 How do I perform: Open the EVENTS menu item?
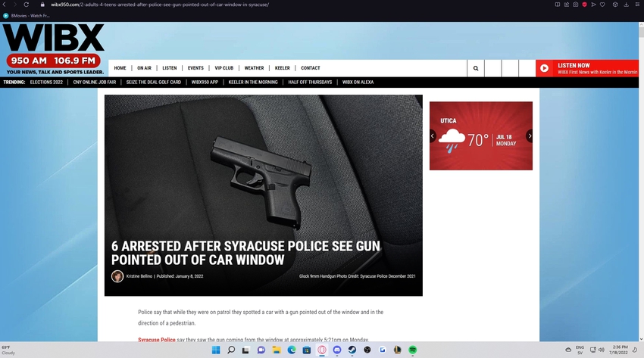tap(195, 68)
